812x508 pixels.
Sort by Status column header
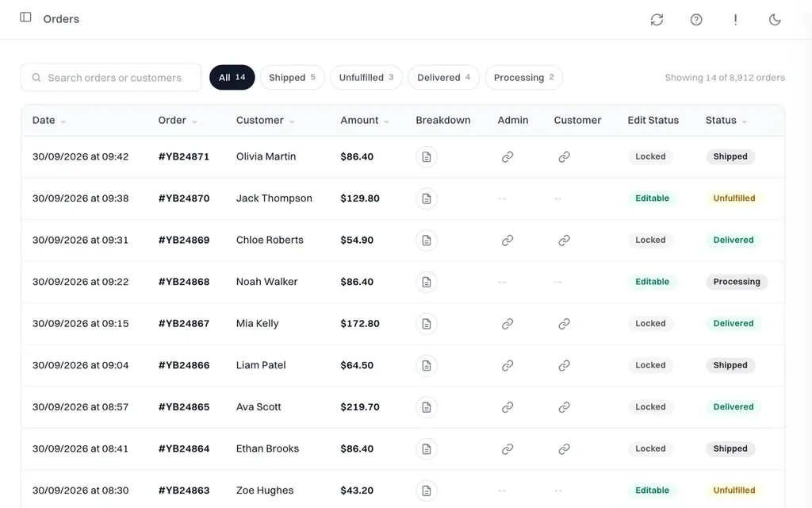point(726,121)
